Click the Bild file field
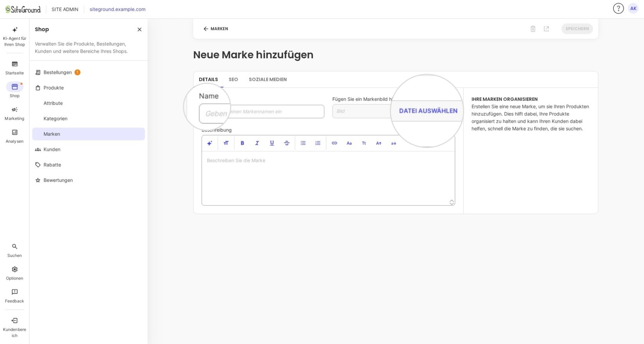The image size is (644, 344). tap(362, 111)
